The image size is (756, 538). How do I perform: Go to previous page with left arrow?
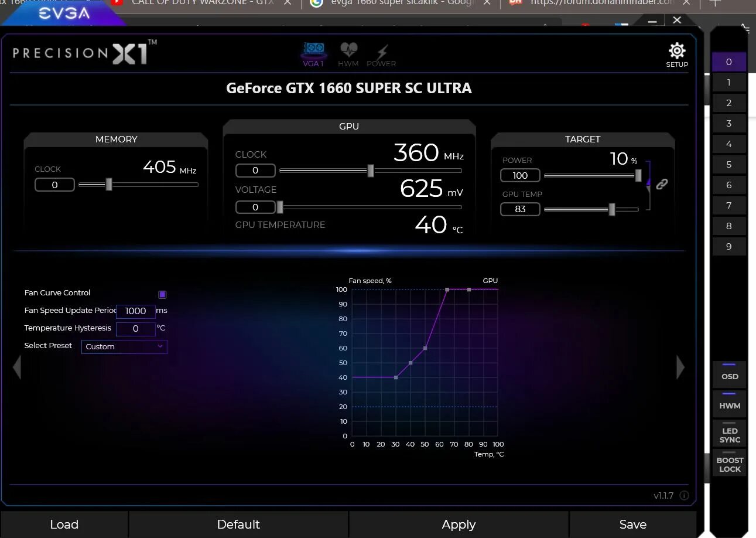pos(17,367)
